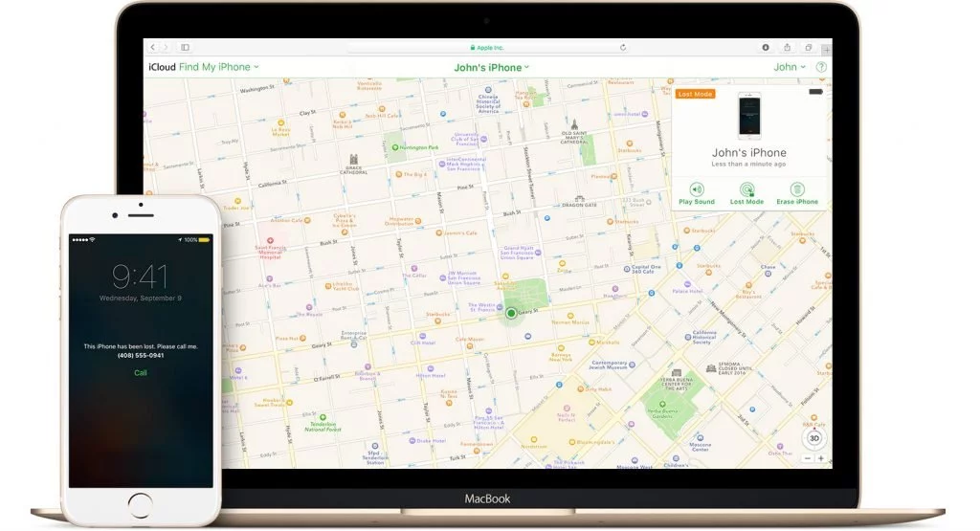Tap the green Call link on iPhone
980x531 pixels.
click(141, 372)
